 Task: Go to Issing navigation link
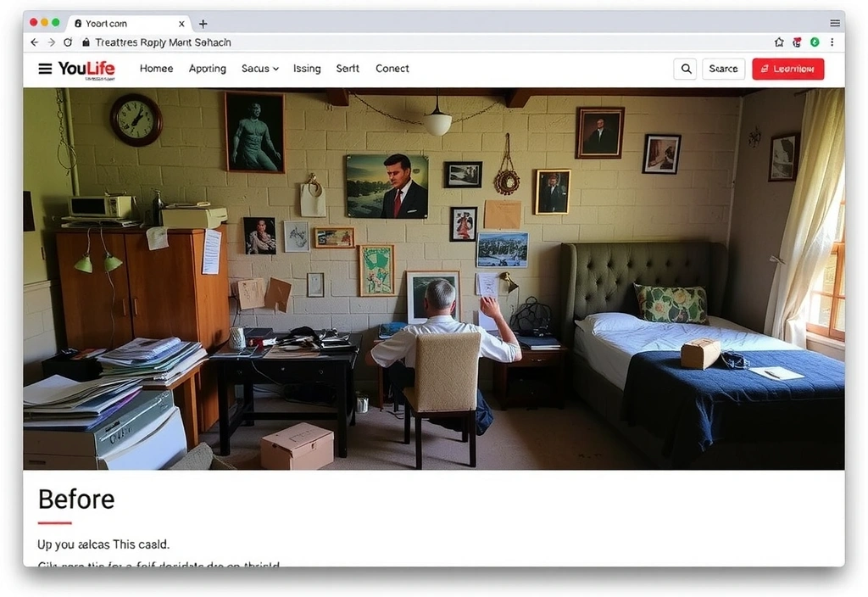click(307, 69)
